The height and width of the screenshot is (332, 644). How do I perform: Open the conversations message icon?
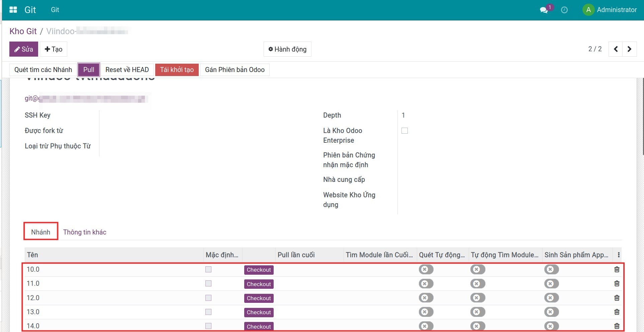[544, 10]
